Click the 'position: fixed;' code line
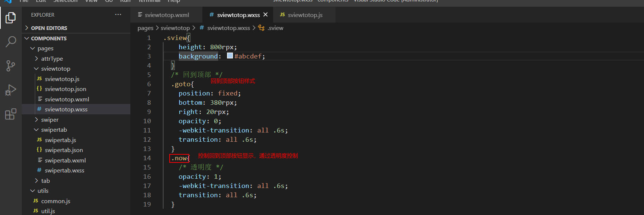 (210, 93)
